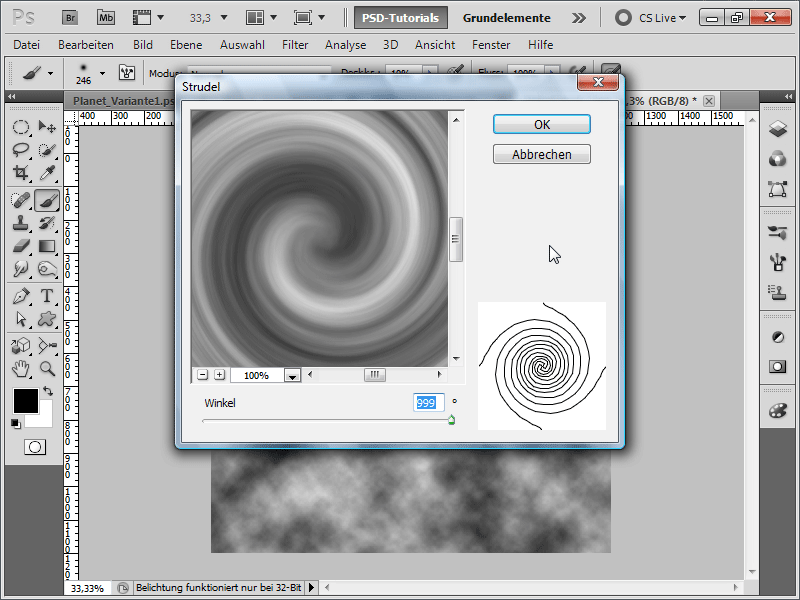Open preview zoom dropdown in Strudel dialog

292,376
